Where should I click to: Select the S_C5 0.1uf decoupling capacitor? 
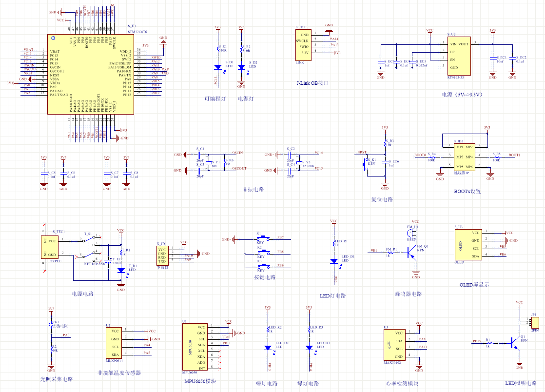click(x=43, y=173)
